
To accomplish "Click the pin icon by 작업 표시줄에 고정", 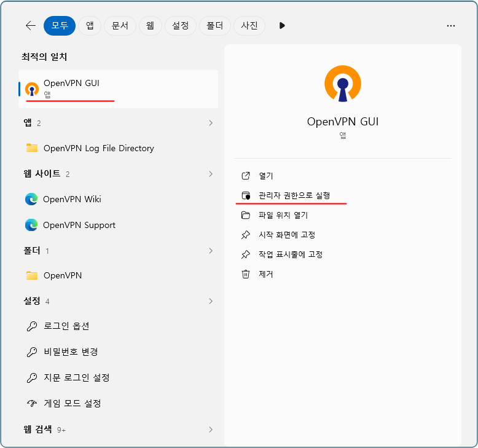I will 246,254.
